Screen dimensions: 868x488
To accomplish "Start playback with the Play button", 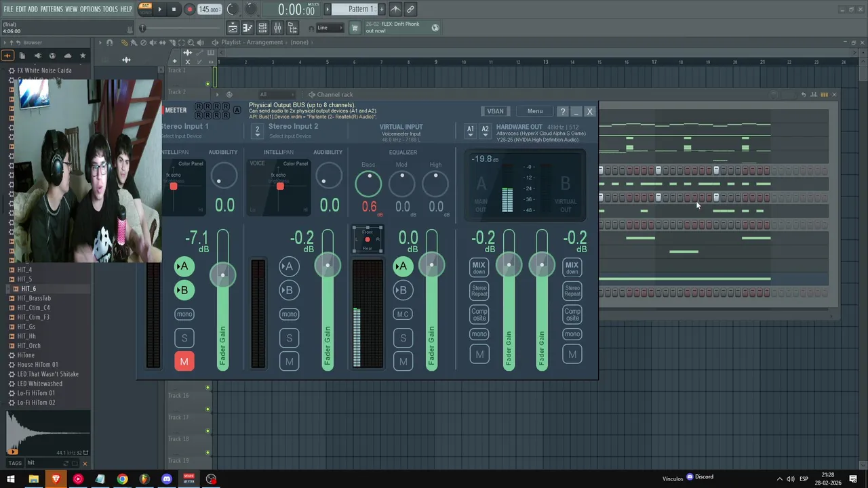I will coord(159,9).
